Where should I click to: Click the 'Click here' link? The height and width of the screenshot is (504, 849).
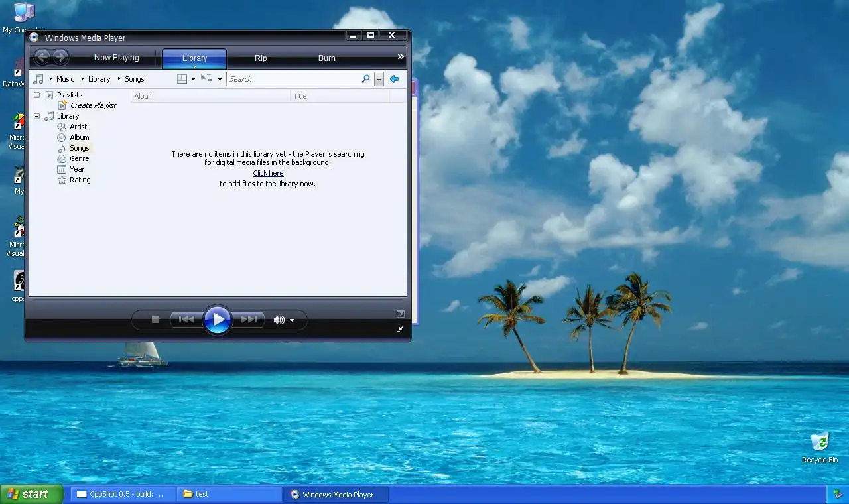[x=268, y=173]
